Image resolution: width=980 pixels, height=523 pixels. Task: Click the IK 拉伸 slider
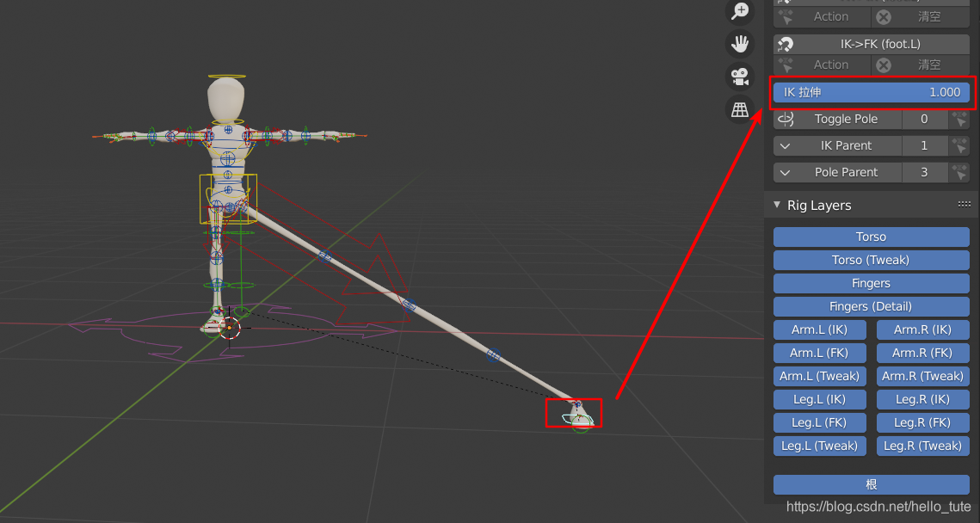click(x=872, y=93)
